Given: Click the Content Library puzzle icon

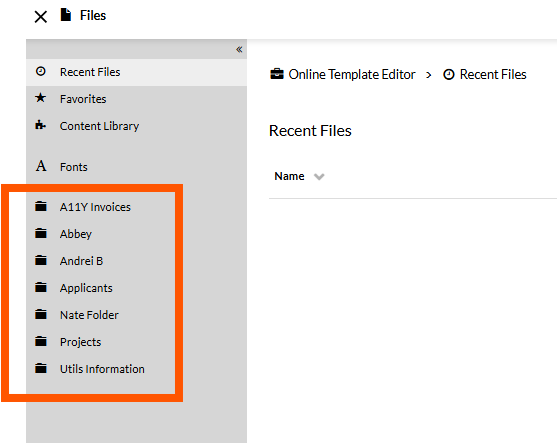Looking at the screenshot, I should 40,125.
